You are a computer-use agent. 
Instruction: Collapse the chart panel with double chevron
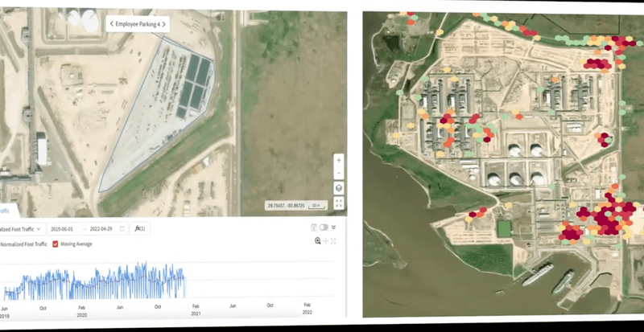333,227
